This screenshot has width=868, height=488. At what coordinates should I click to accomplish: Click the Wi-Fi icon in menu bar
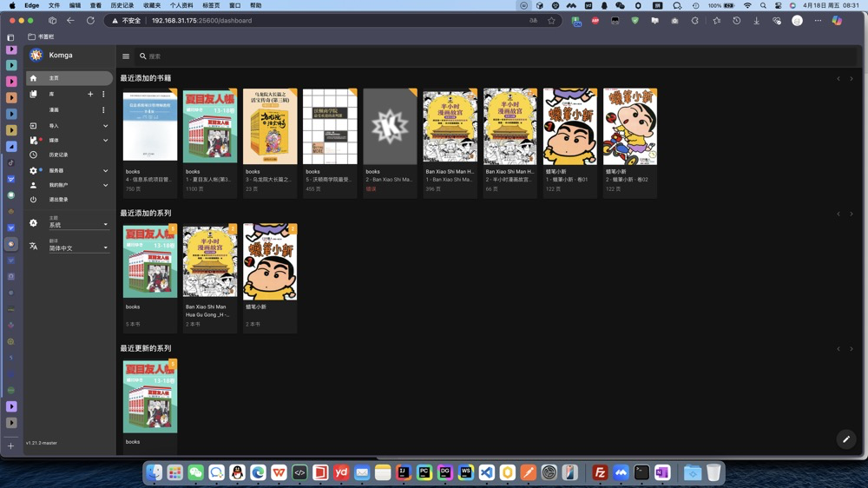(x=747, y=5)
